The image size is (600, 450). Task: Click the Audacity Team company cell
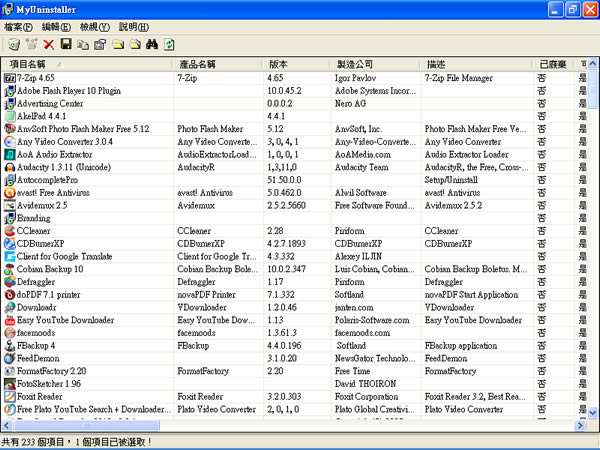pyautogui.click(x=362, y=167)
